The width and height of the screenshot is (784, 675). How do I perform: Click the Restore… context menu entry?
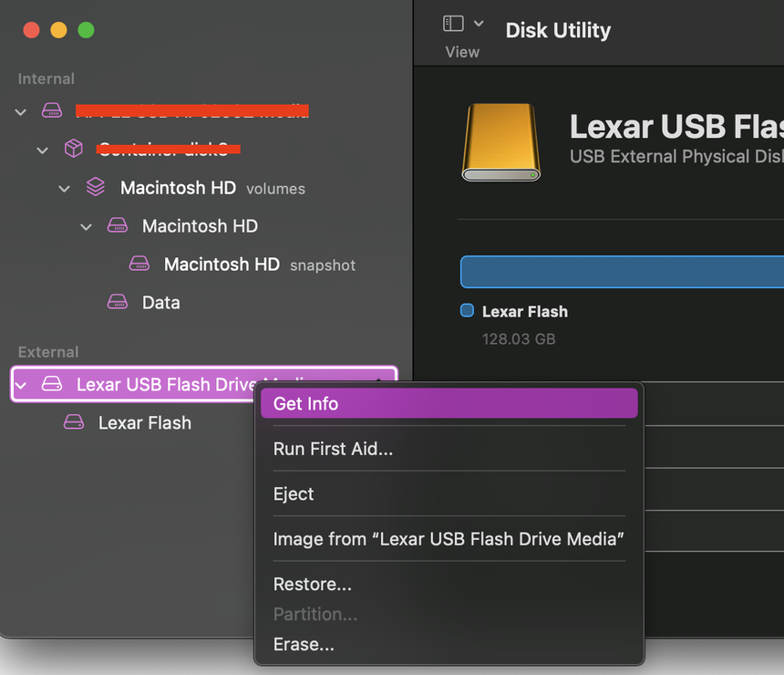[312, 585]
